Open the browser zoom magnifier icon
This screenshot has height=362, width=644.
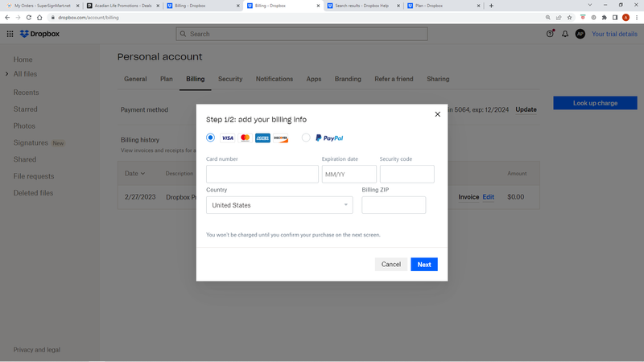(548, 18)
